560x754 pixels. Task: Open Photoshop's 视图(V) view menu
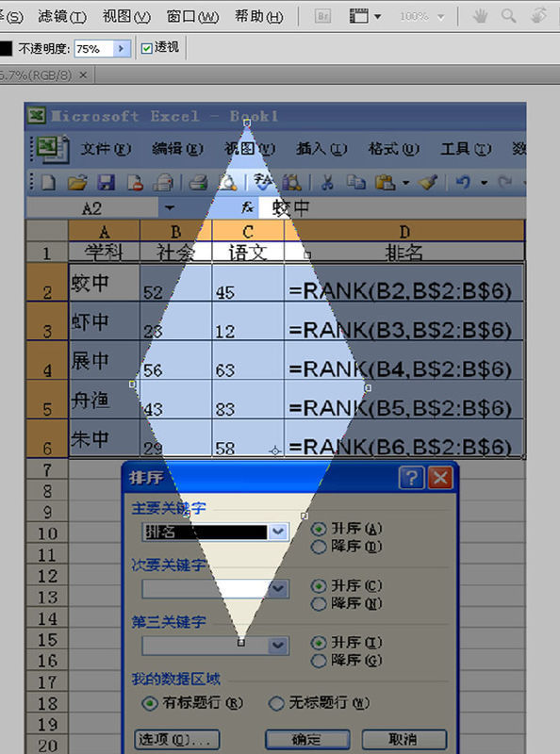(x=126, y=17)
